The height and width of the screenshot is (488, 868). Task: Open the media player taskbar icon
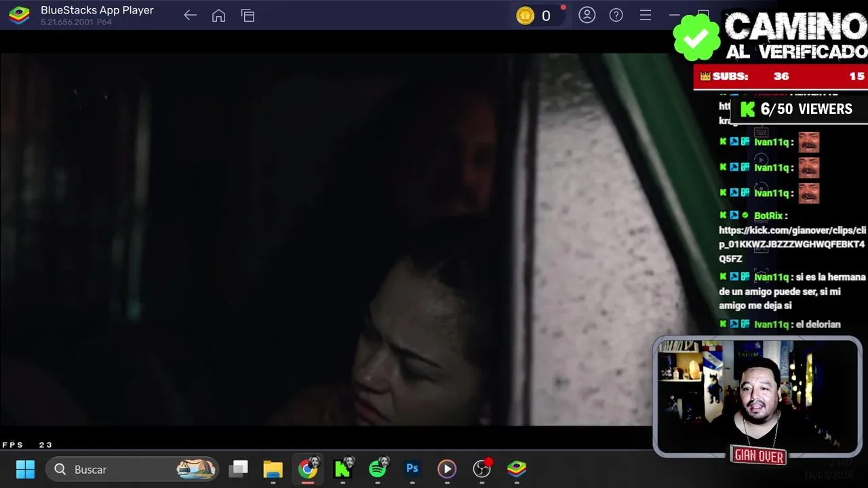(447, 469)
